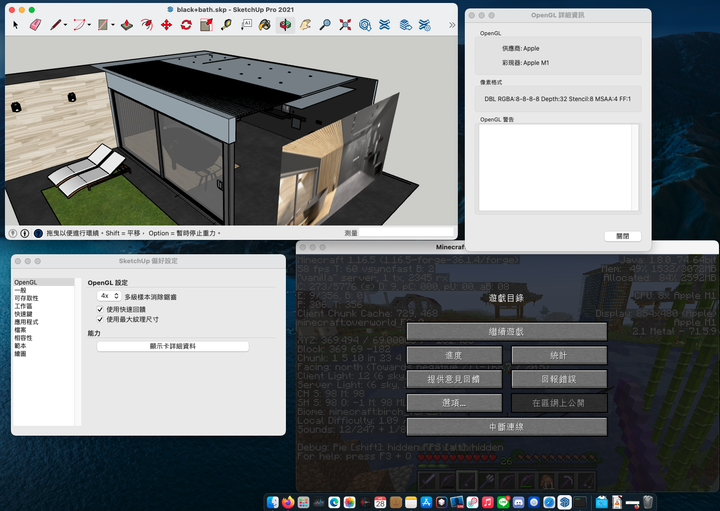The image size is (720, 511).
Task: Toggle the 使用最大紋理尺寸 checkbox
Action: [100, 319]
